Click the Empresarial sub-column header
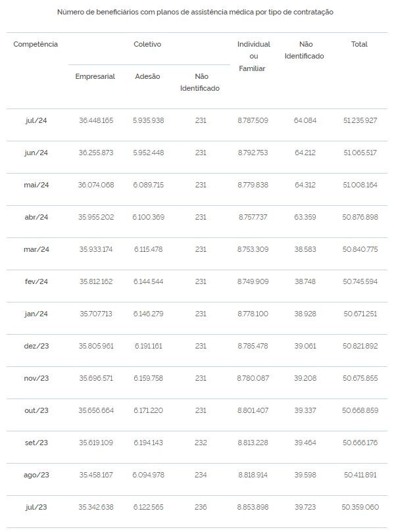The height and width of the screenshot is (532, 394). tap(95, 76)
